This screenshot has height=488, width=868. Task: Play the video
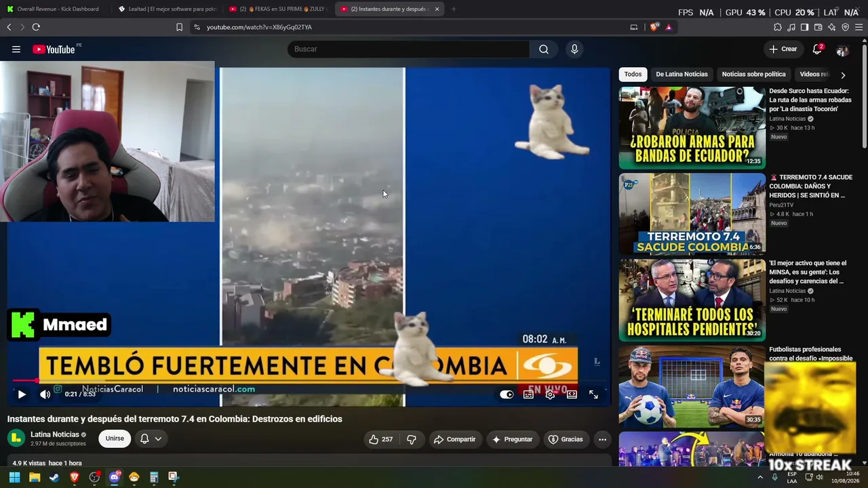click(22, 394)
